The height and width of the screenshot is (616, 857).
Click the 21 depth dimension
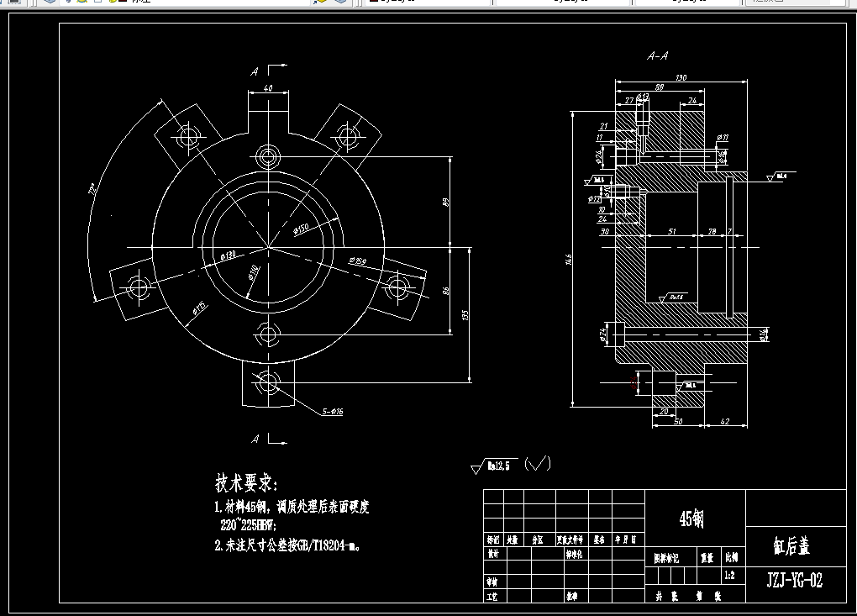coord(603,126)
